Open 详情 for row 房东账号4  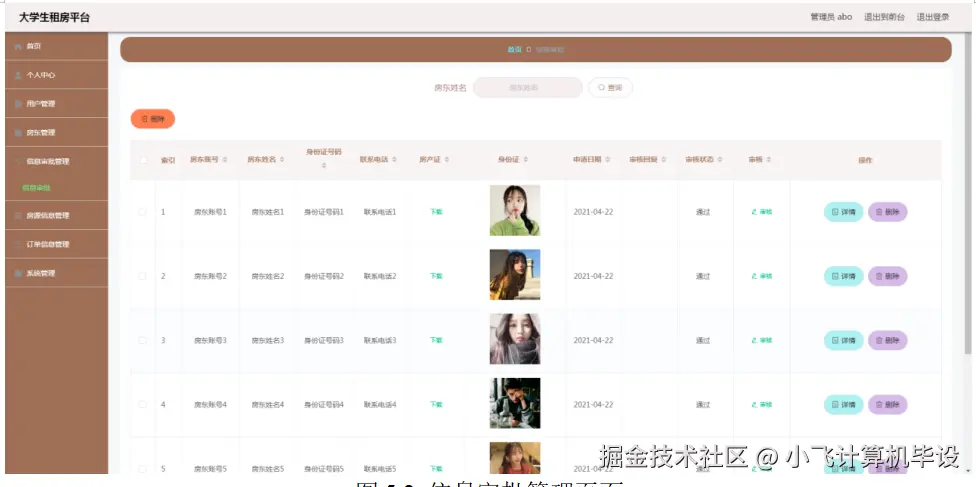tap(843, 404)
